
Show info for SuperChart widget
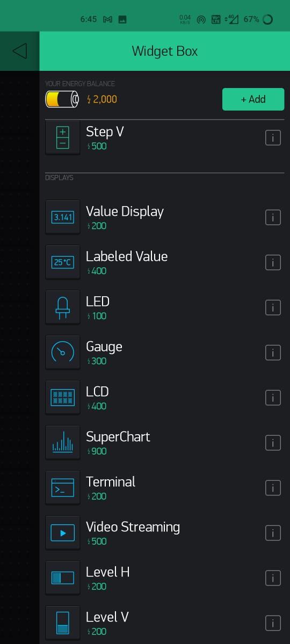[x=273, y=443]
